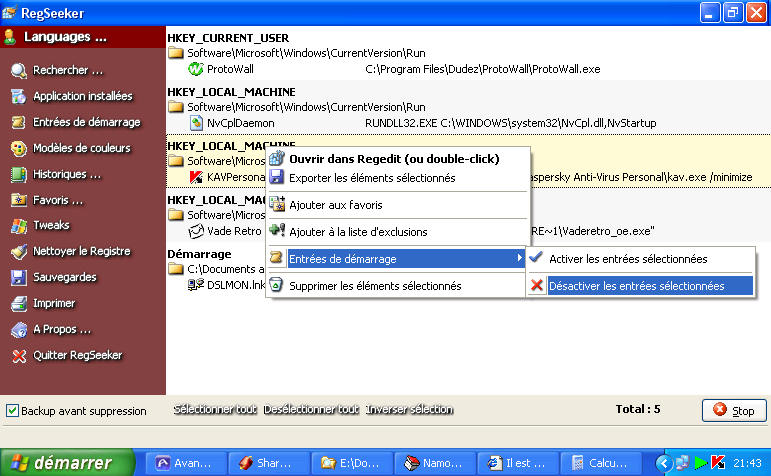Switch to Namo... taskbar window

pos(434,463)
